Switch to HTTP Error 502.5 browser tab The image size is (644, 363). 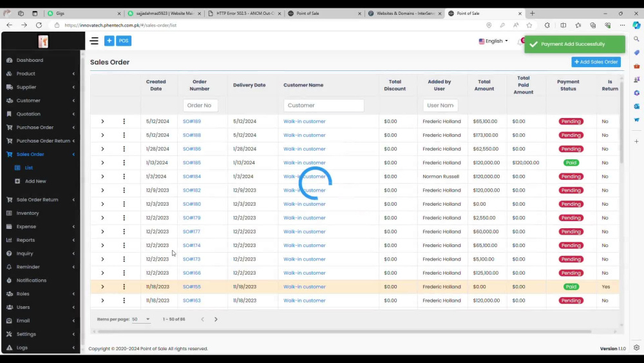(244, 13)
